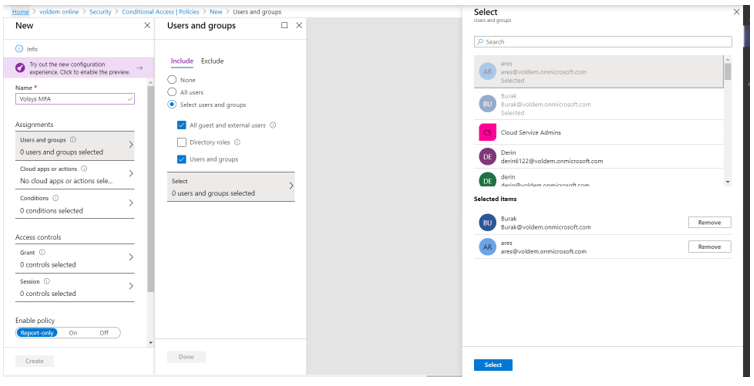Open Select 0 users and groups chevron
The width and height of the screenshot is (754, 386).
291,186
